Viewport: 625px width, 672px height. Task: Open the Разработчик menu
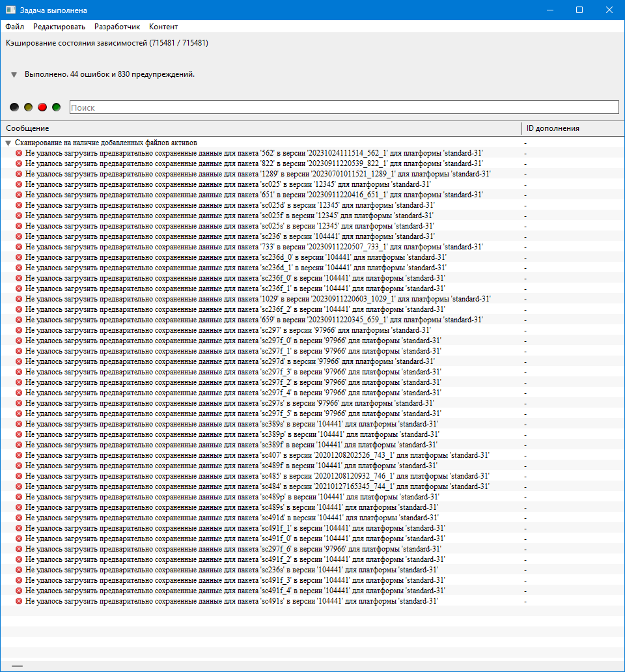click(x=117, y=27)
